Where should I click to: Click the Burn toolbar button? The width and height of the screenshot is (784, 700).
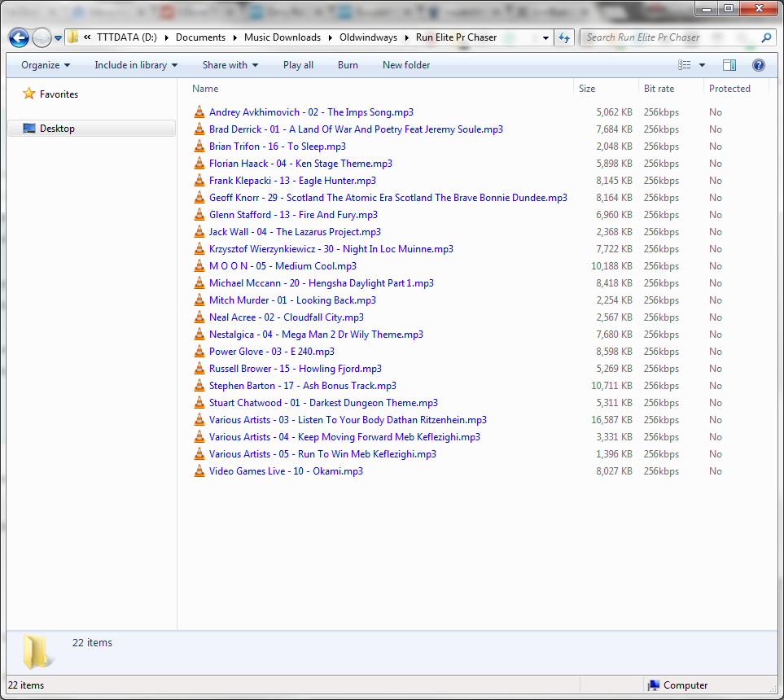coord(348,65)
